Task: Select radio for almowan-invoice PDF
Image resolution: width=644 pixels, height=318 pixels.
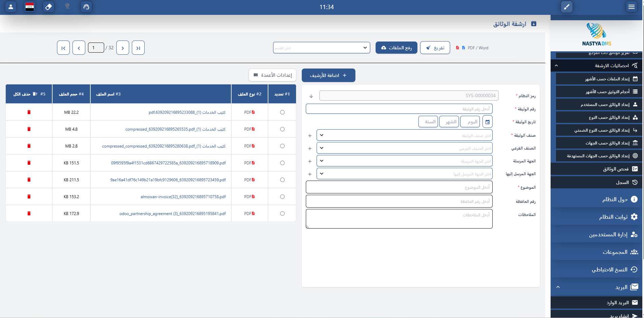Action: tap(282, 197)
